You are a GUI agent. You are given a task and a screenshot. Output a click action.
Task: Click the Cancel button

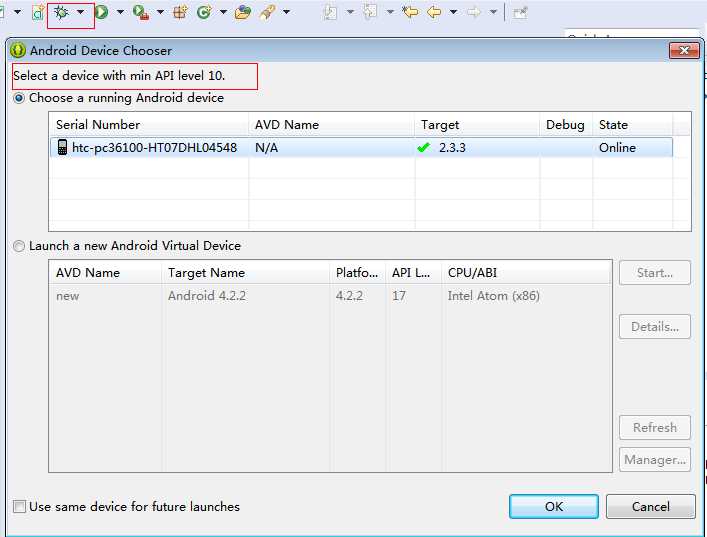pos(651,506)
